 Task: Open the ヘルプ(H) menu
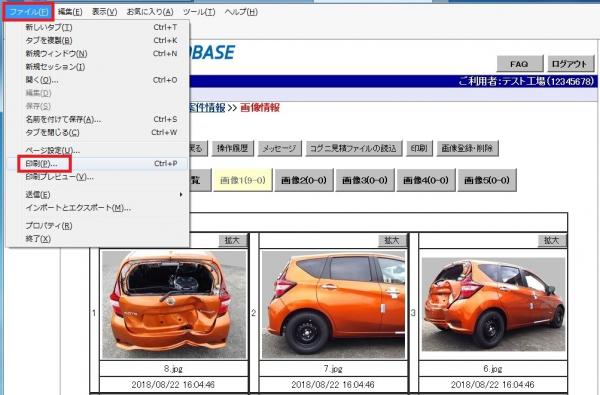coord(241,12)
